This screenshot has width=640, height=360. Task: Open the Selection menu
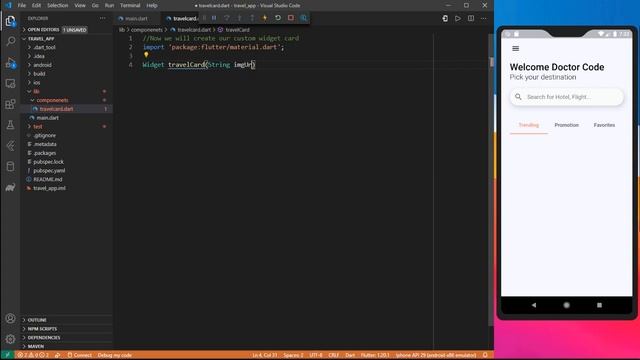click(x=58, y=5)
